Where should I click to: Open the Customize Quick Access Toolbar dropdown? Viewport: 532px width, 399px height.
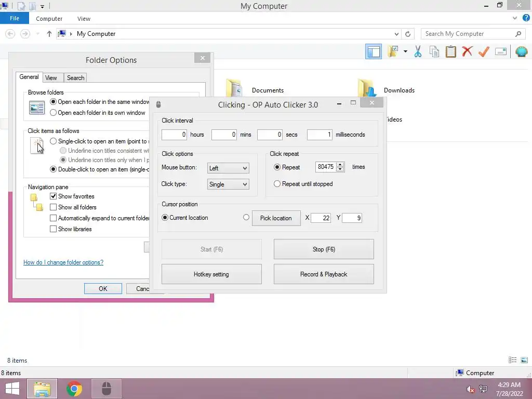click(42, 6)
